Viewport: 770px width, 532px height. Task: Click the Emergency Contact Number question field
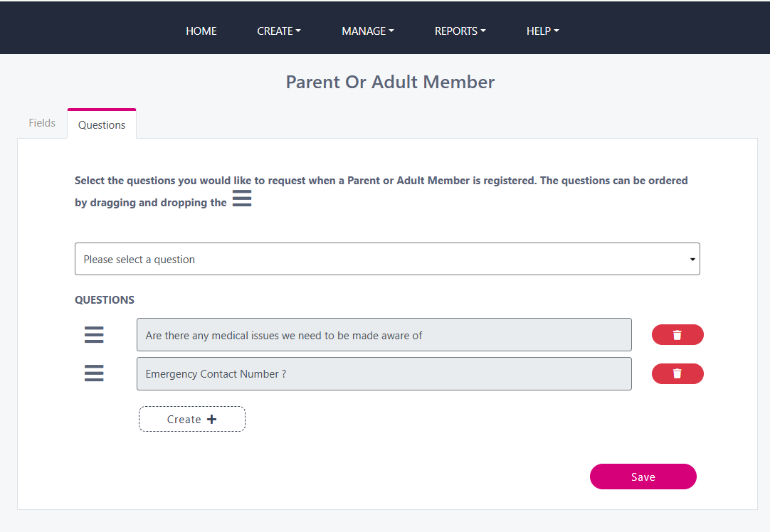[x=384, y=373]
